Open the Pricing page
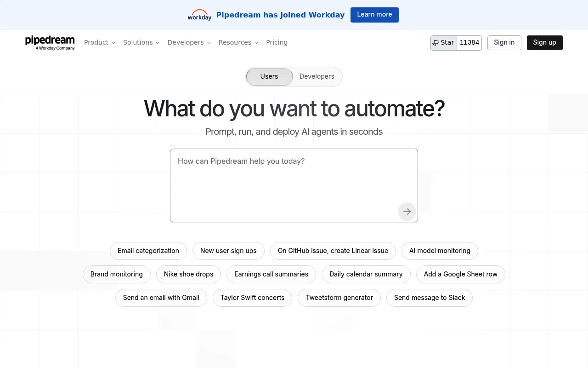 [277, 42]
